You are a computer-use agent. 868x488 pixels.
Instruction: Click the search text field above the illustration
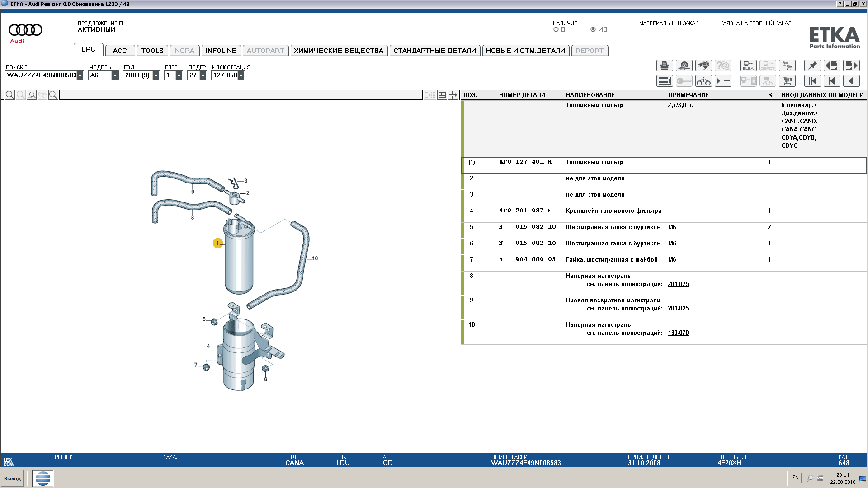tap(241, 95)
